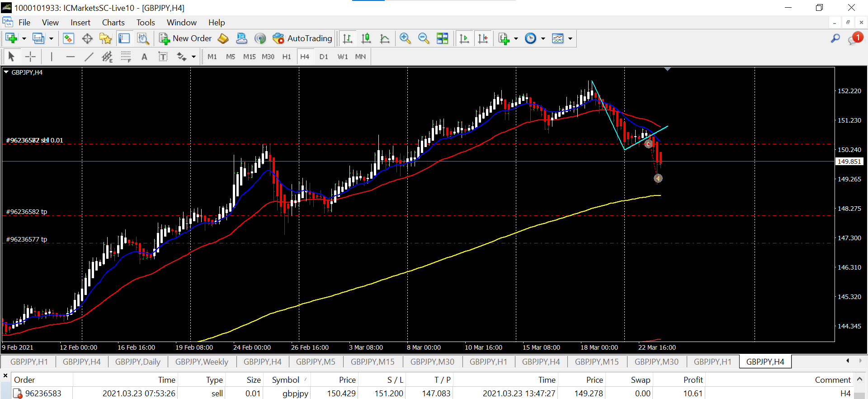Switch to Line Chart display
The width and height of the screenshot is (868, 399).
click(385, 38)
